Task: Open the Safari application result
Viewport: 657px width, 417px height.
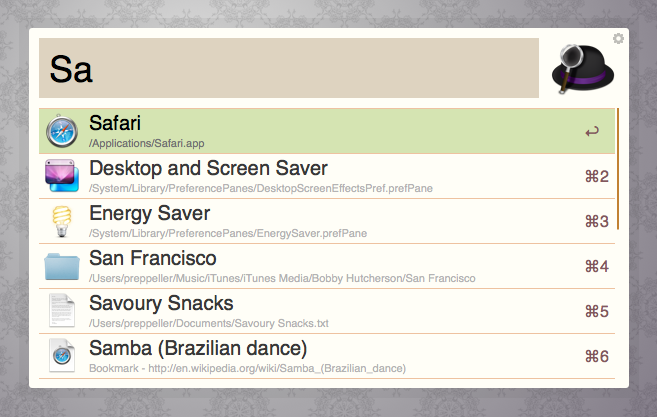Action: coord(300,131)
